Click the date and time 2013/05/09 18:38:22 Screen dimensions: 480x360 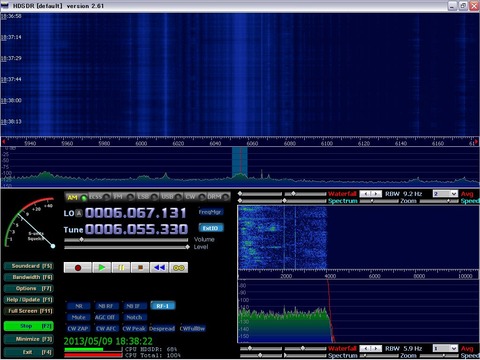pos(108,341)
